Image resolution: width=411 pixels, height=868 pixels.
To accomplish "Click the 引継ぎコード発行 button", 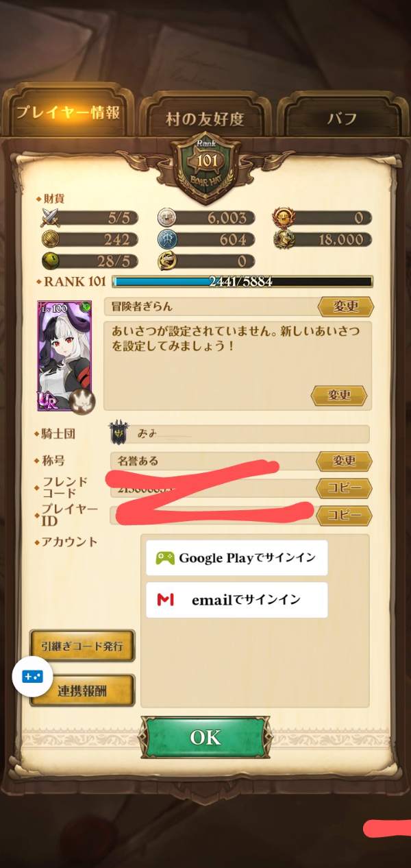I will click(82, 645).
